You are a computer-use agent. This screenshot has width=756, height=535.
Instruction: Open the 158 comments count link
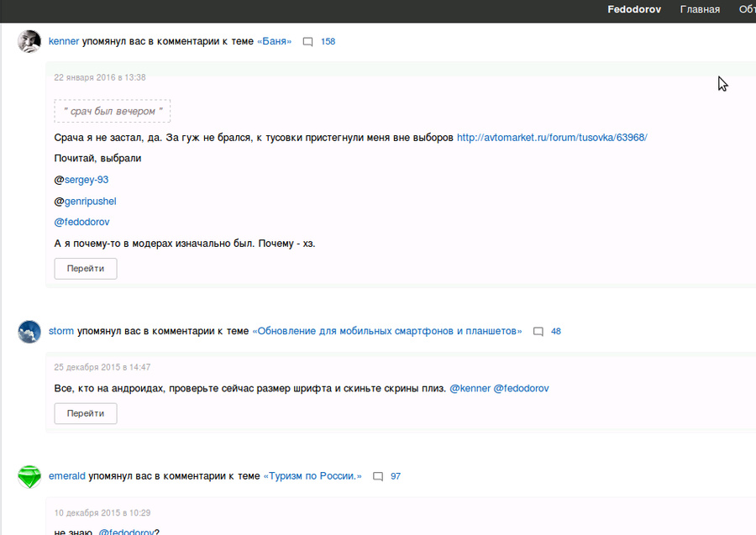coord(328,41)
